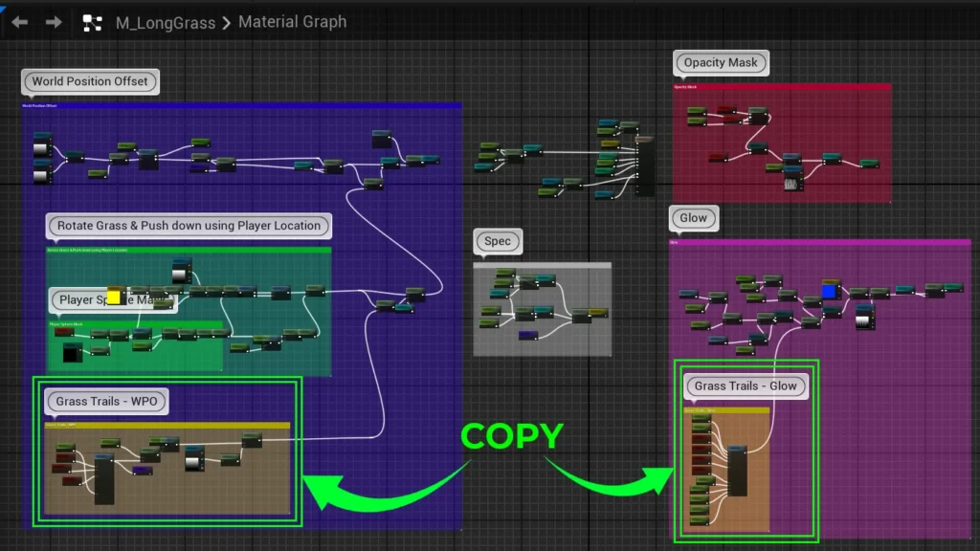Viewport: 980px width, 551px height.
Task: Click the checkered texture node in Opacity Mask
Action: (x=791, y=182)
